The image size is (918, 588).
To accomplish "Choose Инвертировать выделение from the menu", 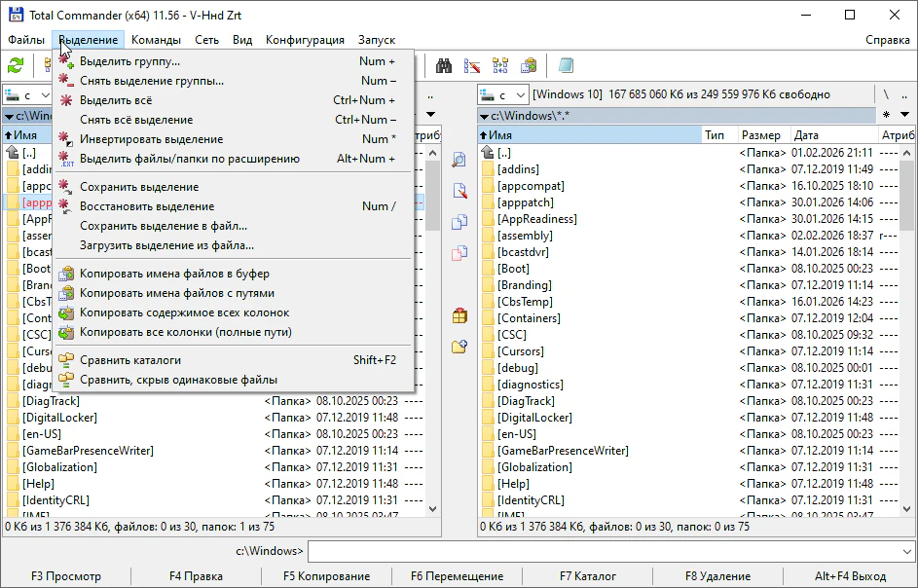I will 151,139.
